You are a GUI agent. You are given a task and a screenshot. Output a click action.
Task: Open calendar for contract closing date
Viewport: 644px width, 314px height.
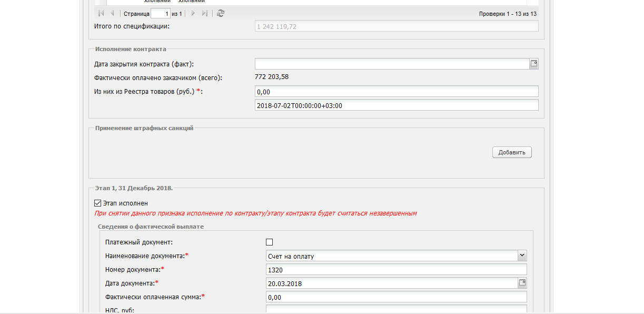(534, 64)
